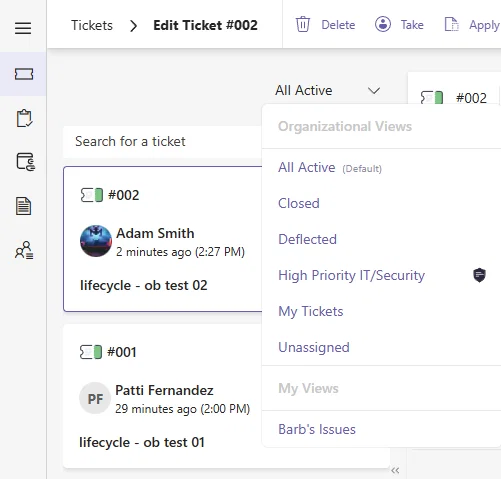Click the Search for a ticket field

[x=163, y=142]
